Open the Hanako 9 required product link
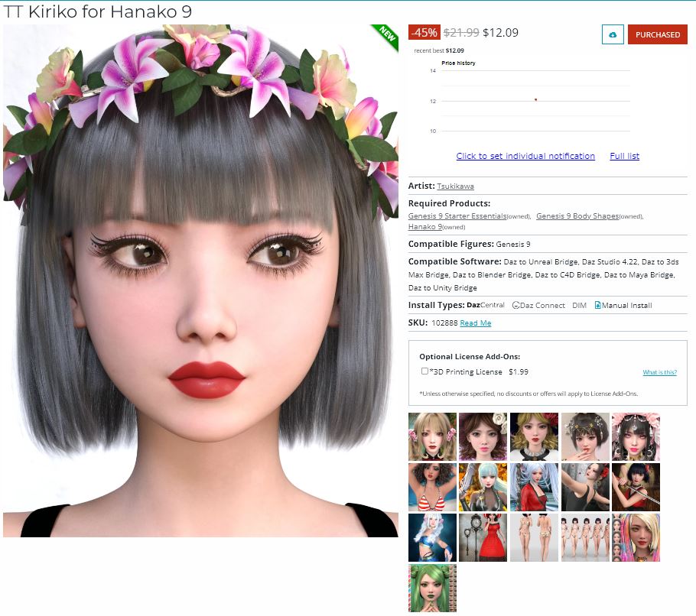 (424, 227)
